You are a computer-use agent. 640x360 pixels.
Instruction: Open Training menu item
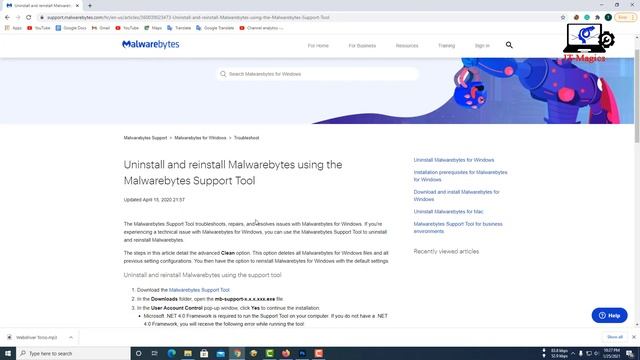446,46
